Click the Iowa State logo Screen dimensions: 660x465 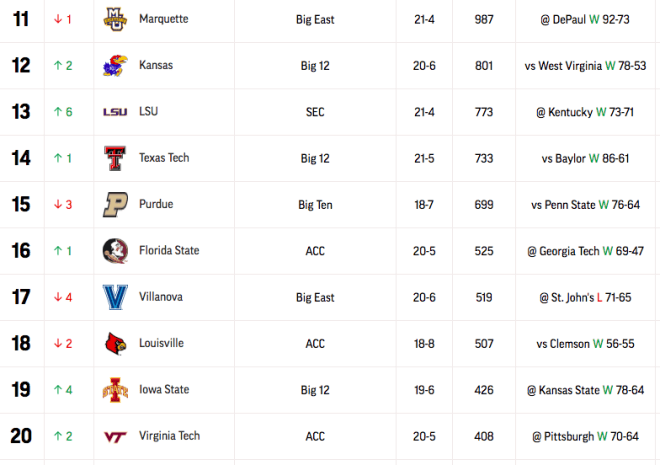115,390
